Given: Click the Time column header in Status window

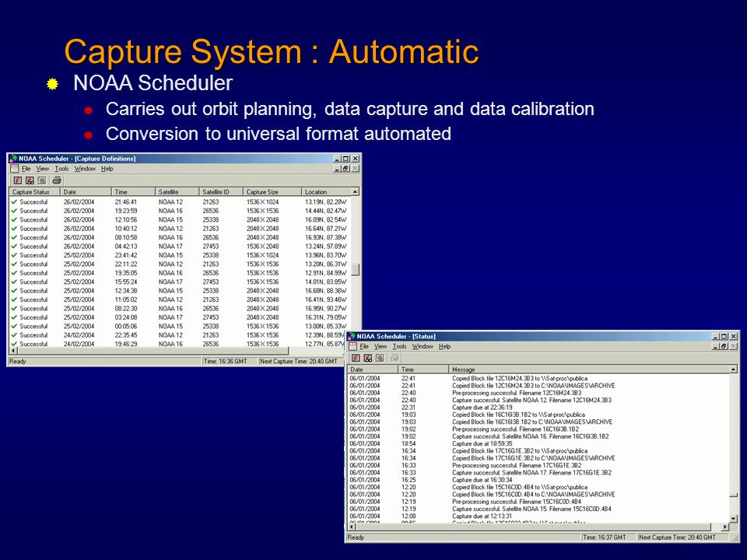Looking at the screenshot, I should (x=423, y=369).
